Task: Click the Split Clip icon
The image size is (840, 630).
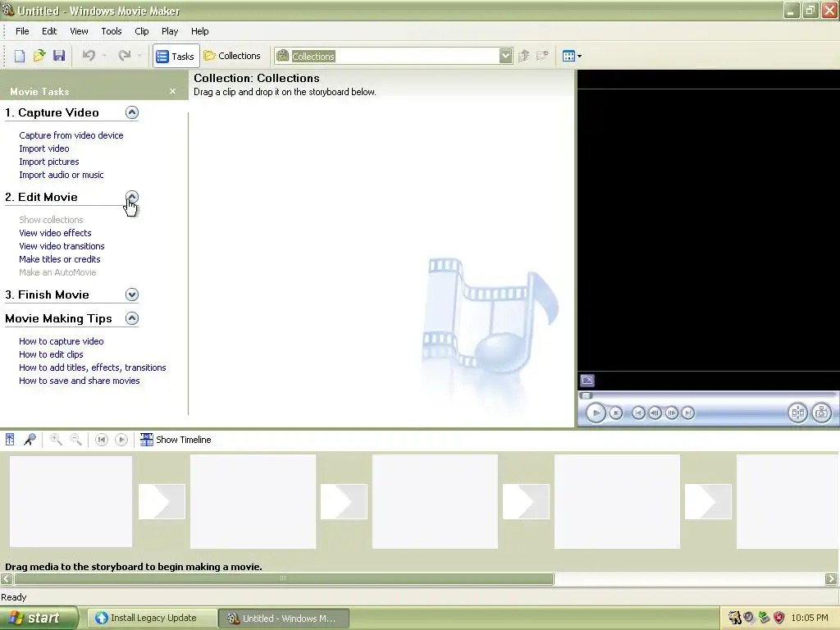Action: pos(797,413)
